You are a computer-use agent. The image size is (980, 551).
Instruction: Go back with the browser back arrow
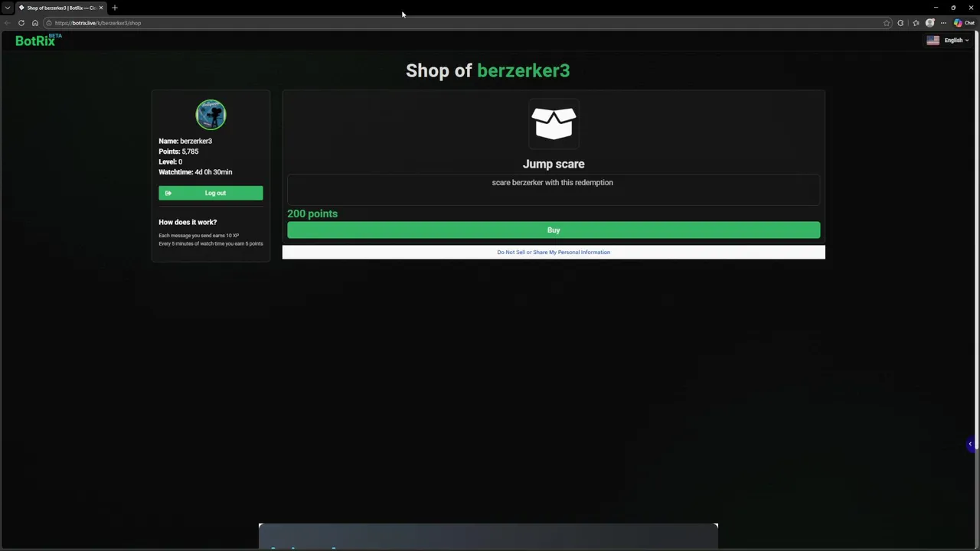[8, 23]
